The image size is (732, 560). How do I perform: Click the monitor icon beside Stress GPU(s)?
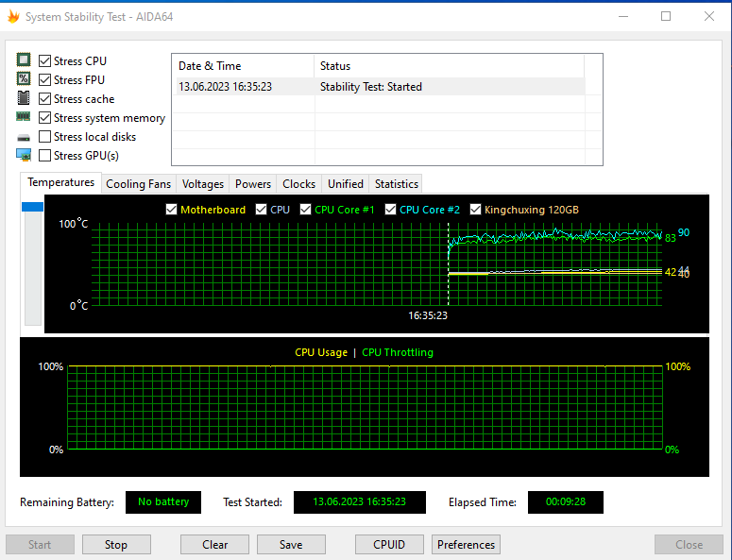point(24,155)
